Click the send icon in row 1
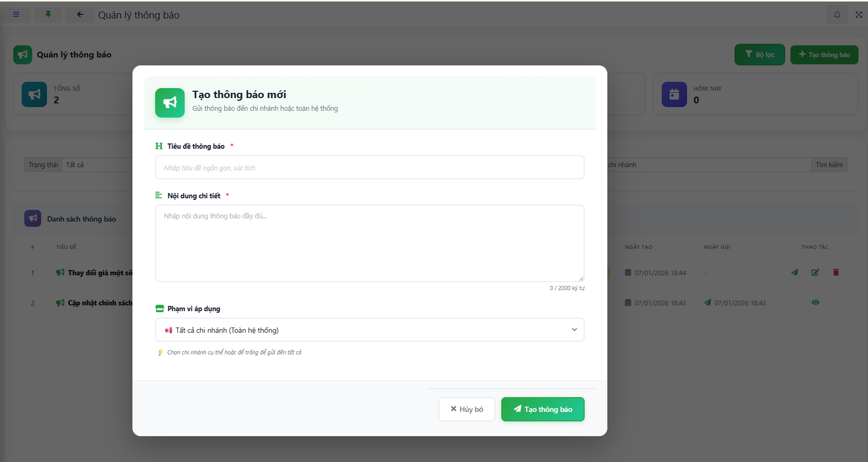Screen dimensions: 868x462 pyautogui.click(x=795, y=273)
